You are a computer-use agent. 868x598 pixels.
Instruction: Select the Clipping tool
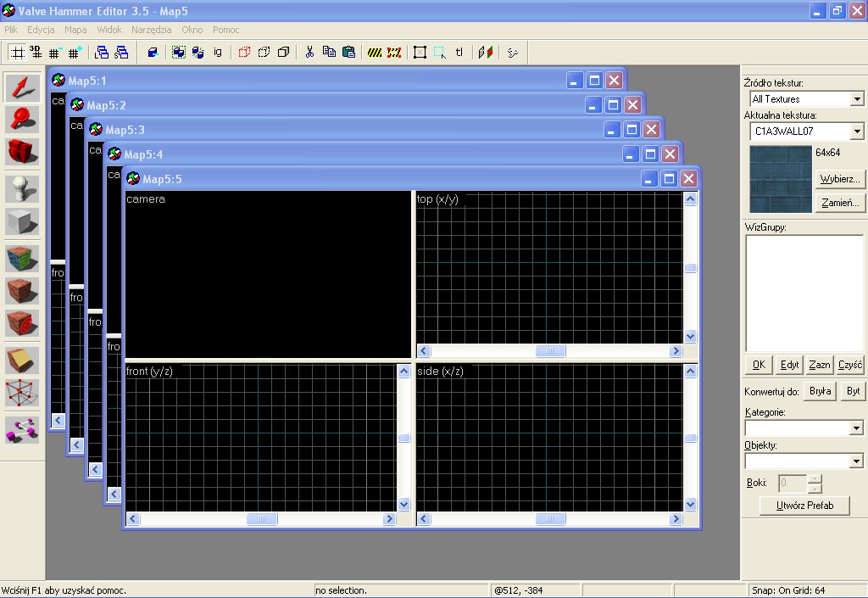(x=22, y=360)
